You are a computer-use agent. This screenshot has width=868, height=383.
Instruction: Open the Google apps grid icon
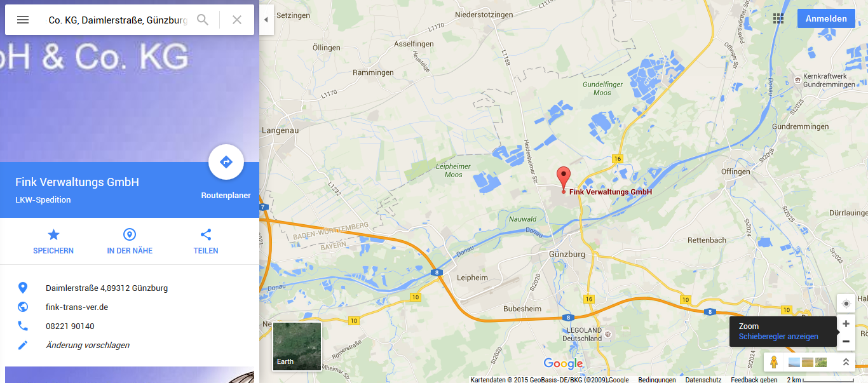778,18
